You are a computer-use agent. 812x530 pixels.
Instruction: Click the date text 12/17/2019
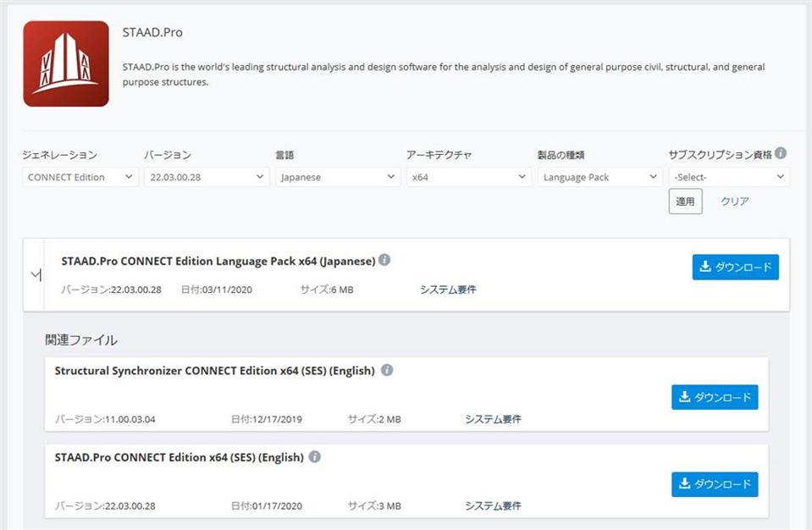pos(277,419)
